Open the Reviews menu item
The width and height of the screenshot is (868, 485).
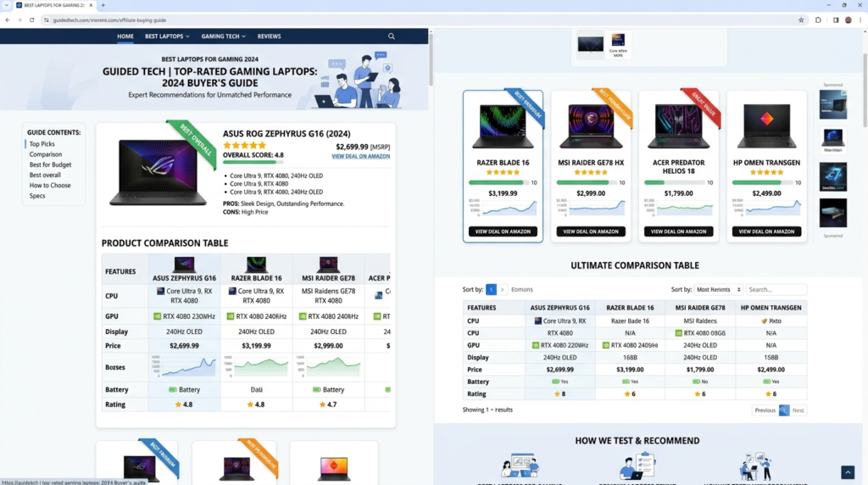269,36
